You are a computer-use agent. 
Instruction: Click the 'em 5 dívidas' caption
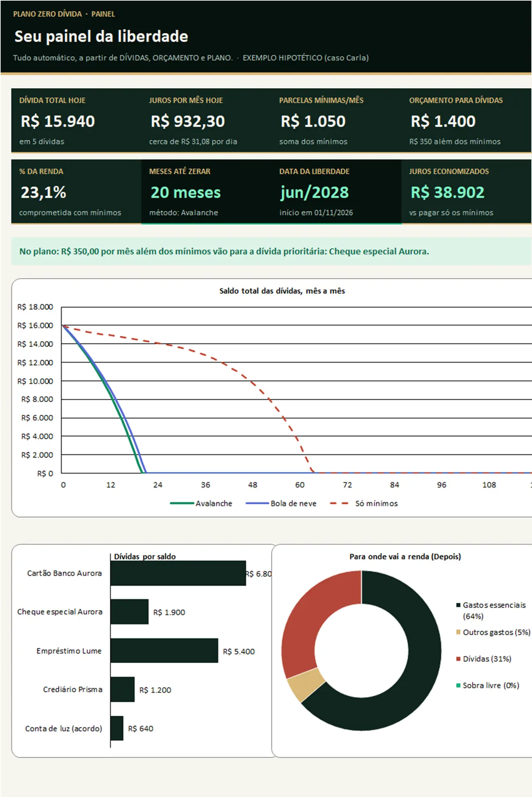42,141
